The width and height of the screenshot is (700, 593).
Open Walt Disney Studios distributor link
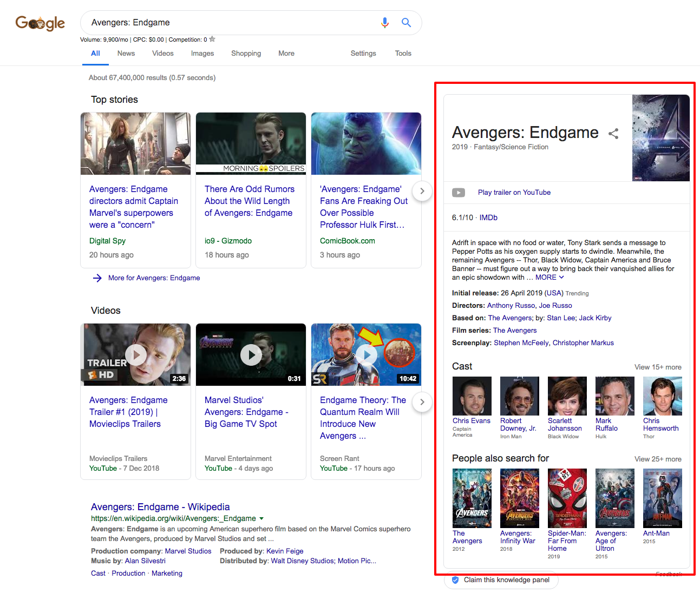(303, 561)
